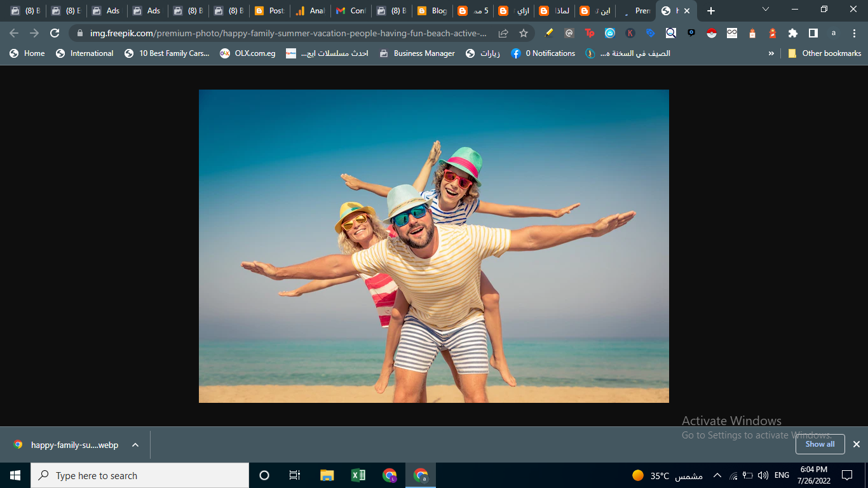Click the Type here to search box
This screenshot has width=868, height=488.
pos(140,475)
